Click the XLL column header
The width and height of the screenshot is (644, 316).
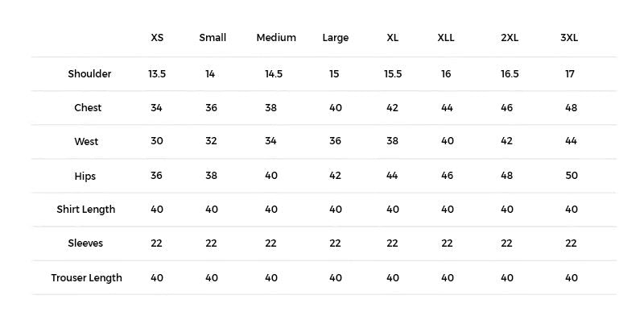[446, 37]
